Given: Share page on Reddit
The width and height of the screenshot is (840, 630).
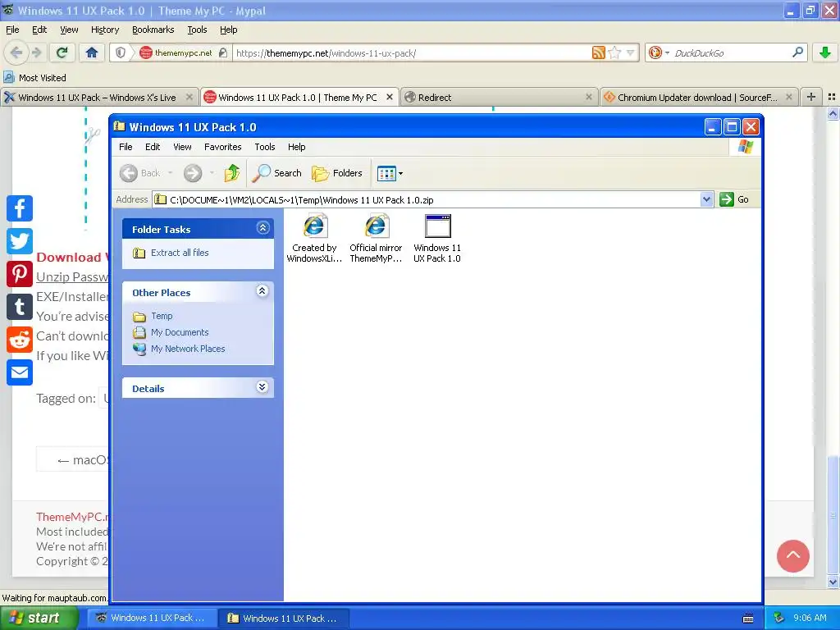Looking at the screenshot, I should (x=20, y=340).
